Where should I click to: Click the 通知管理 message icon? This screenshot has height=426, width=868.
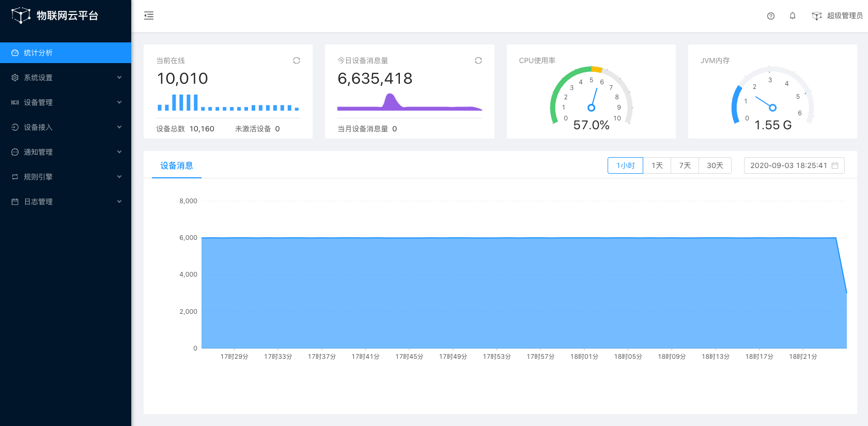point(15,152)
